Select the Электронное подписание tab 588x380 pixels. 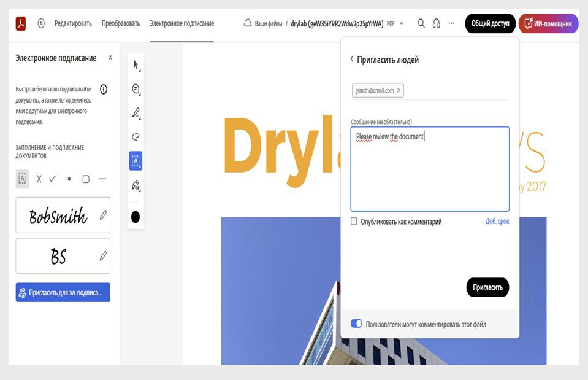click(x=182, y=23)
